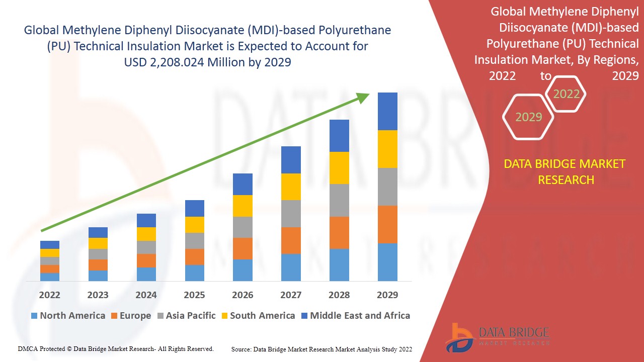Select the 2022 hexagon badge

pyautogui.click(x=567, y=94)
